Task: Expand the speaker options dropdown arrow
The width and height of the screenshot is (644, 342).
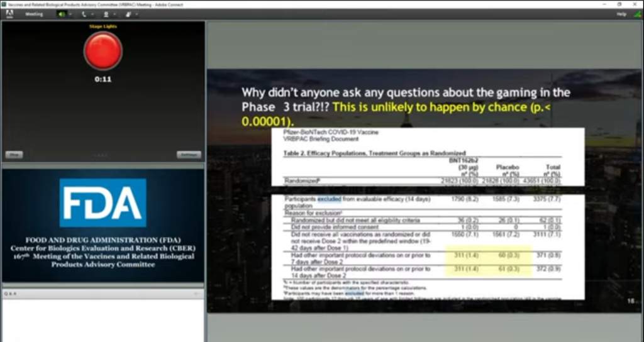Action: point(70,14)
